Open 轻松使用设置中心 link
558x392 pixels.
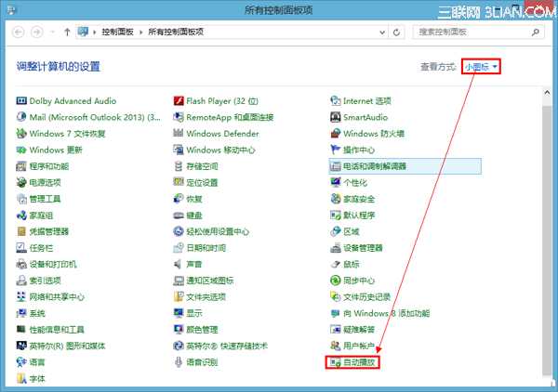tap(218, 231)
